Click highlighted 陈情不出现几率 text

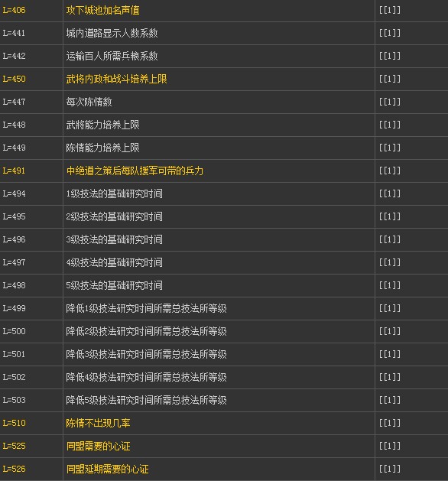(98, 424)
